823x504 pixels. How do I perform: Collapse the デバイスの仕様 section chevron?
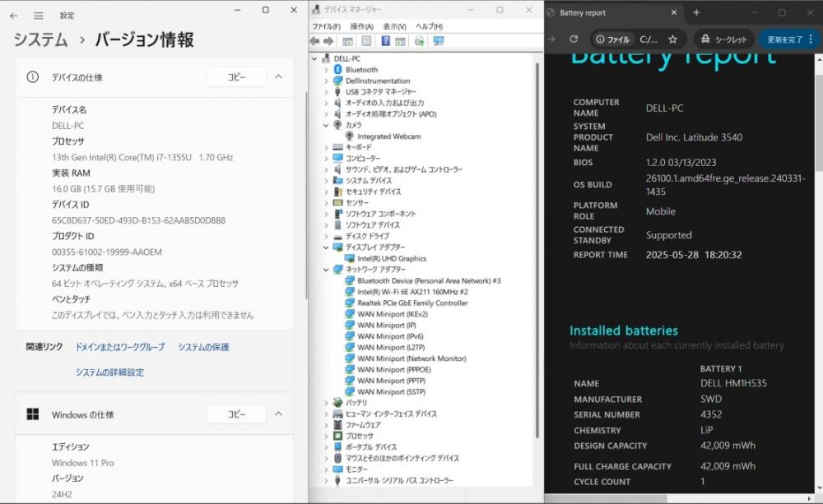coord(279,77)
